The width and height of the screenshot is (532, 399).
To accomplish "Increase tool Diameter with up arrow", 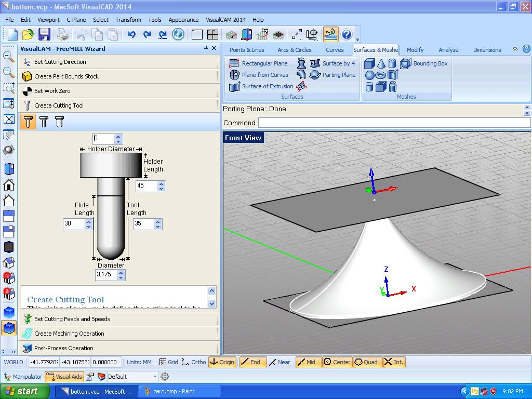I will (x=121, y=272).
